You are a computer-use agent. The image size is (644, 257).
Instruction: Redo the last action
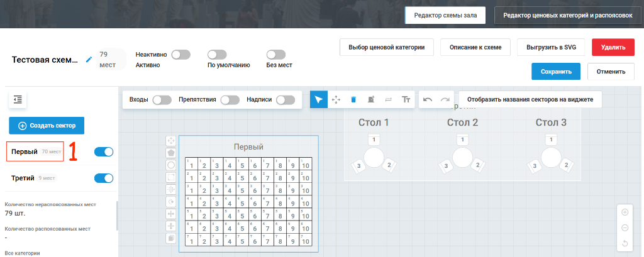coord(445,99)
